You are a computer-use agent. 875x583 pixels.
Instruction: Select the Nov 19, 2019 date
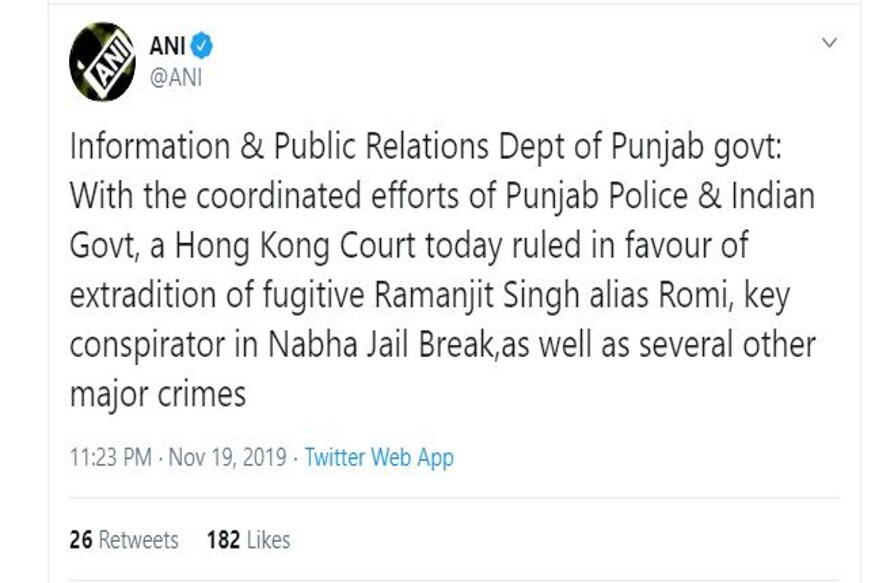(x=227, y=457)
